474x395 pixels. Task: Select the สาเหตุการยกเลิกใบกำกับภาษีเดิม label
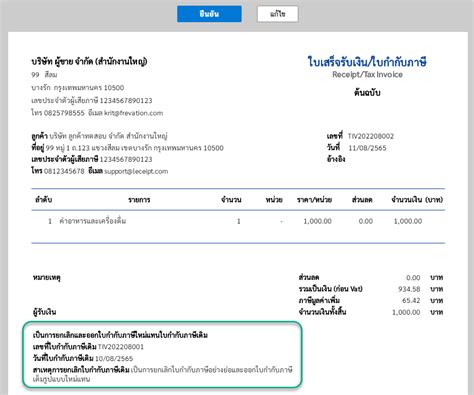pos(81,370)
